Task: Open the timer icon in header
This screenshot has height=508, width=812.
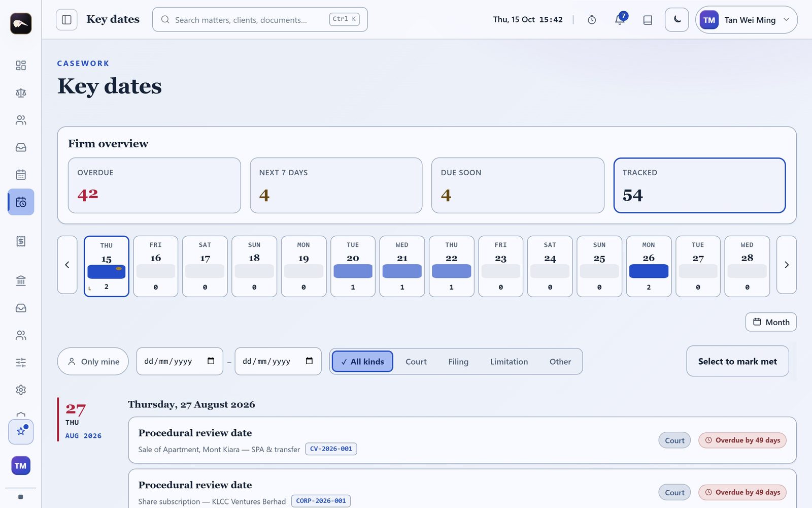Action: coord(592,20)
